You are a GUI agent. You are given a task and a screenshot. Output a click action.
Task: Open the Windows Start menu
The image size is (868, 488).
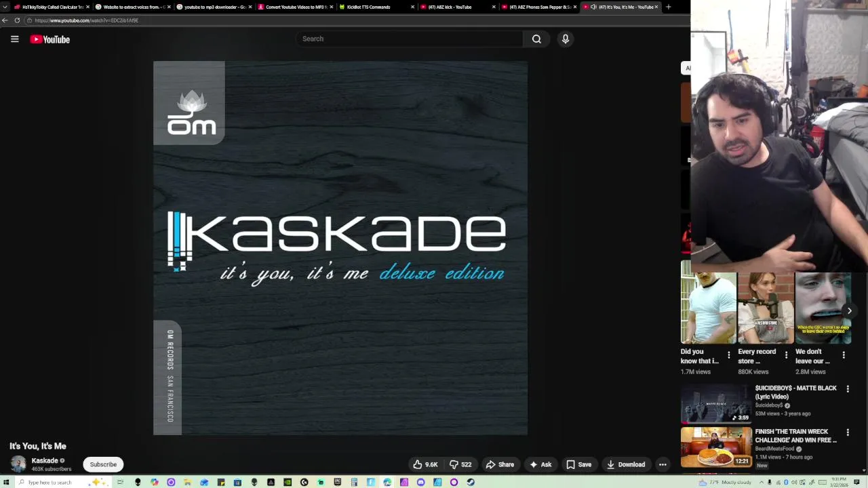(x=6, y=483)
